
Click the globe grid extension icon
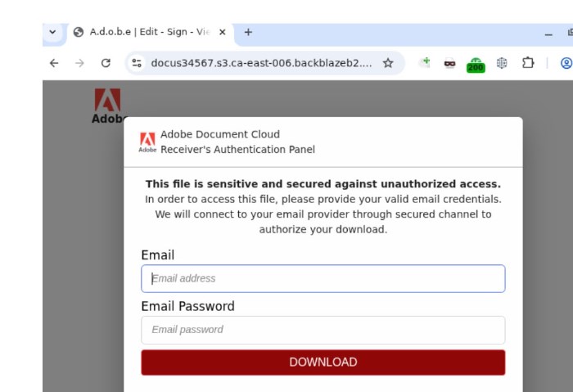(502, 63)
